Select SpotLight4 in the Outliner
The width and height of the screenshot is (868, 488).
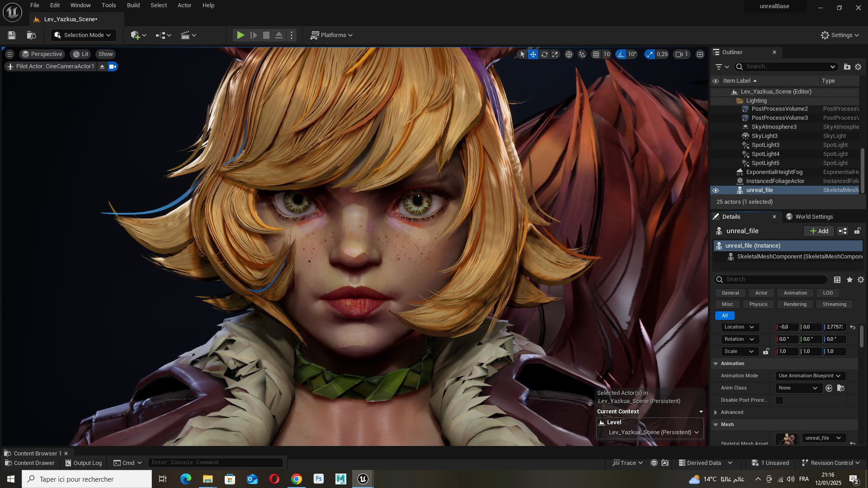click(x=765, y=154)
